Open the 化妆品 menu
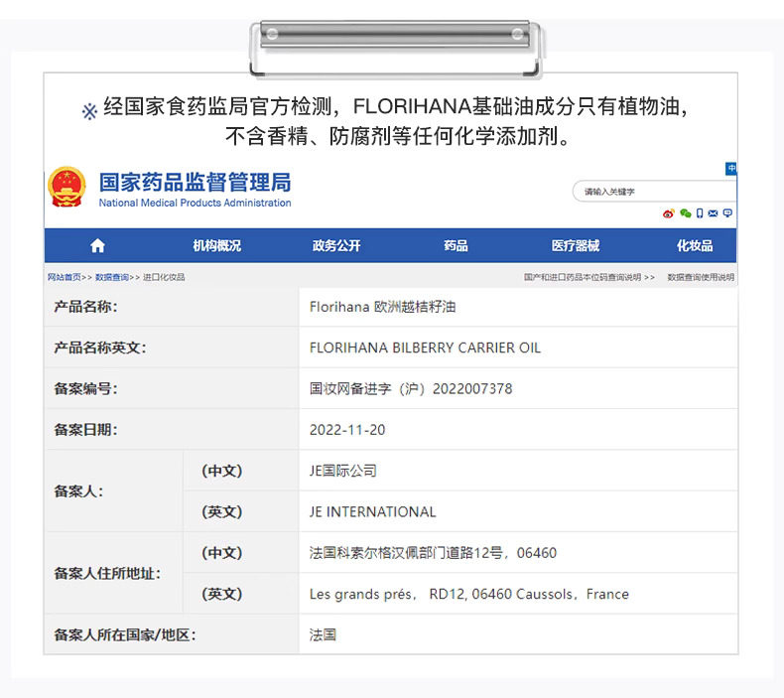This screenshot has width=784, height=698. pos(695,245)
